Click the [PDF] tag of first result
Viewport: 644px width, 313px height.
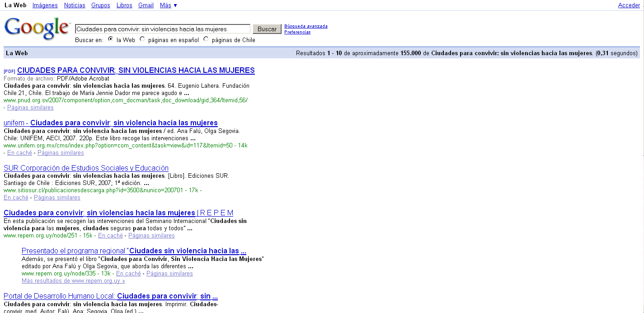9,71
